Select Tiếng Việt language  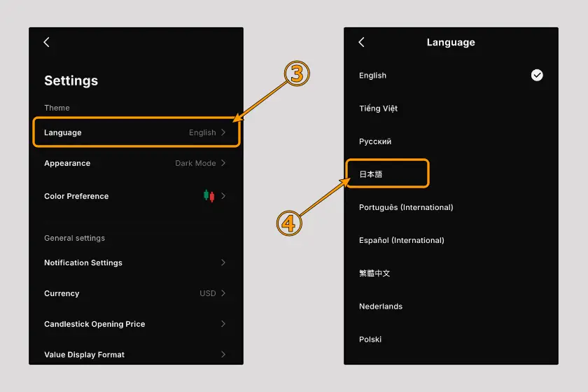click(451, 108)
